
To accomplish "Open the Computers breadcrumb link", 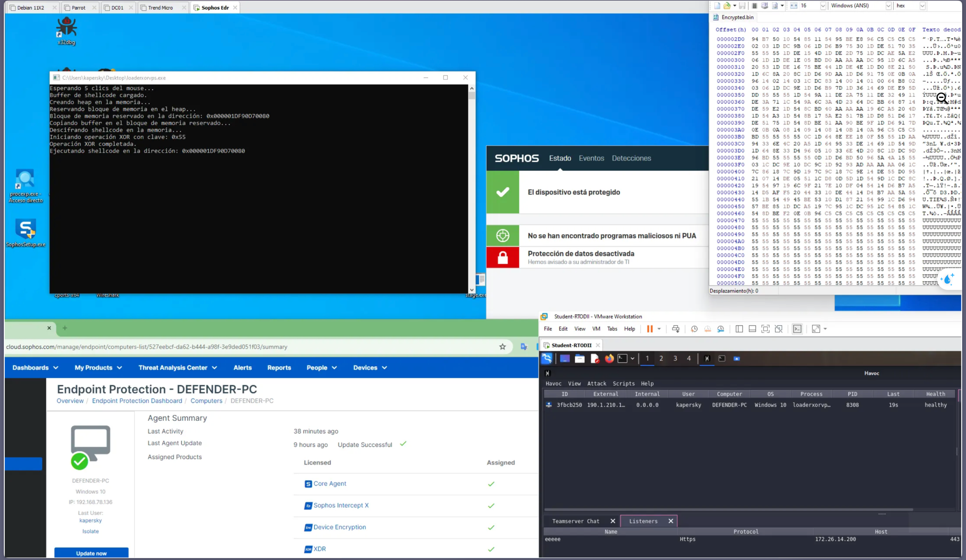I will coord(206,400).
